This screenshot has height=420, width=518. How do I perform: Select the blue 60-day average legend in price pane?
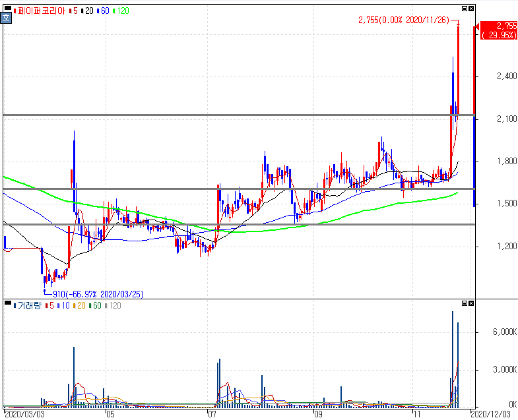click(x=103, y=11)
